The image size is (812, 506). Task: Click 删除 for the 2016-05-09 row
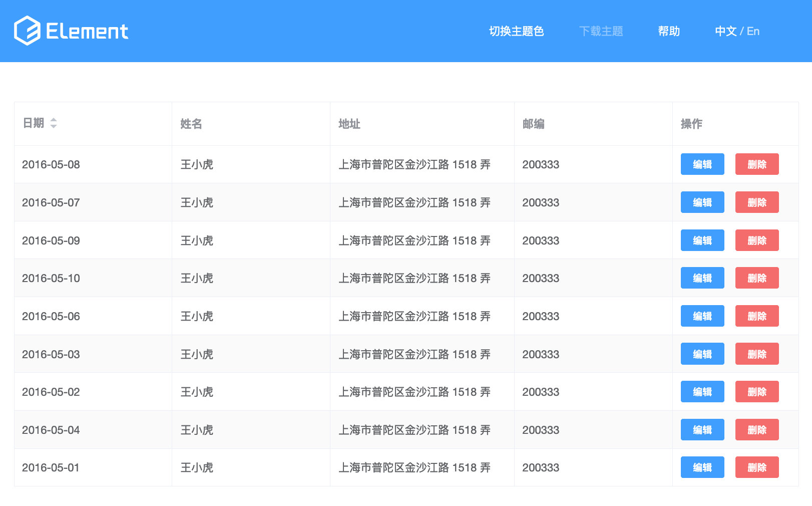756,240
